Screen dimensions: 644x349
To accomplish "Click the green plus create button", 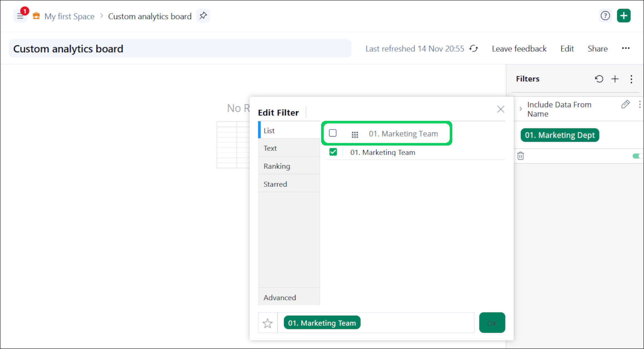I will (x=624, y=16).
